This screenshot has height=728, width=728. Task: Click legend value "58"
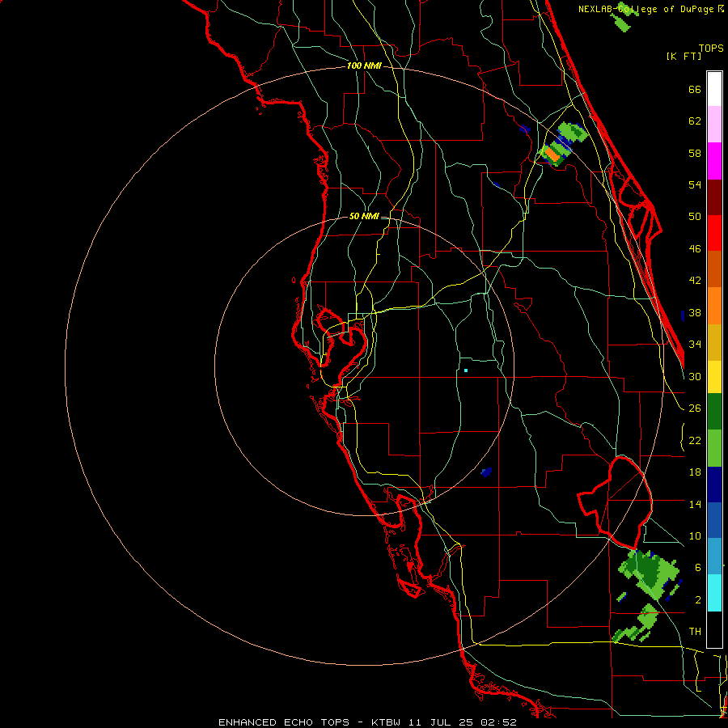tap(695, 153)
